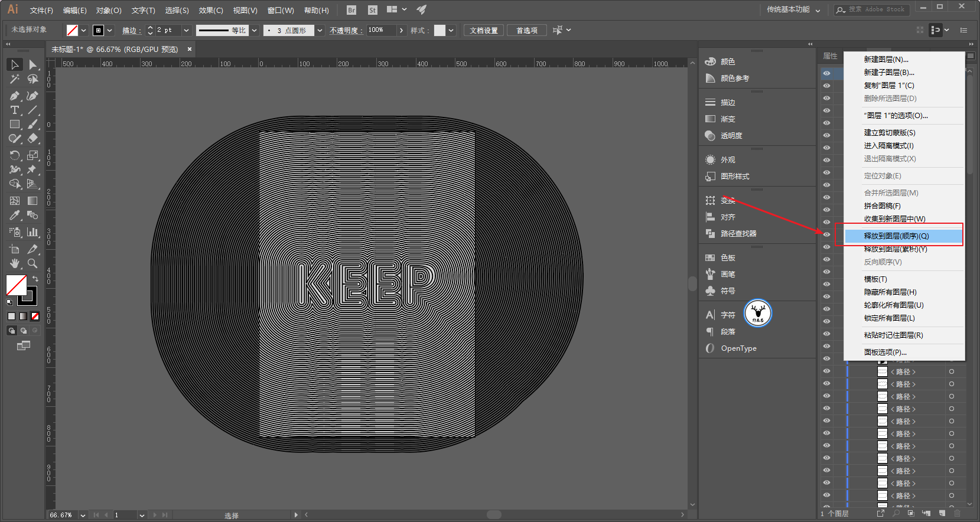The height and width of the screenshot is (522, 980).
Task: Select the Shape Builder tool
Action: 15,184
